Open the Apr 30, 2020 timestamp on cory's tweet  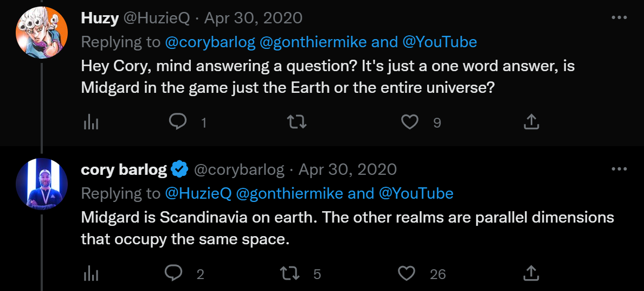pos(347,169)
